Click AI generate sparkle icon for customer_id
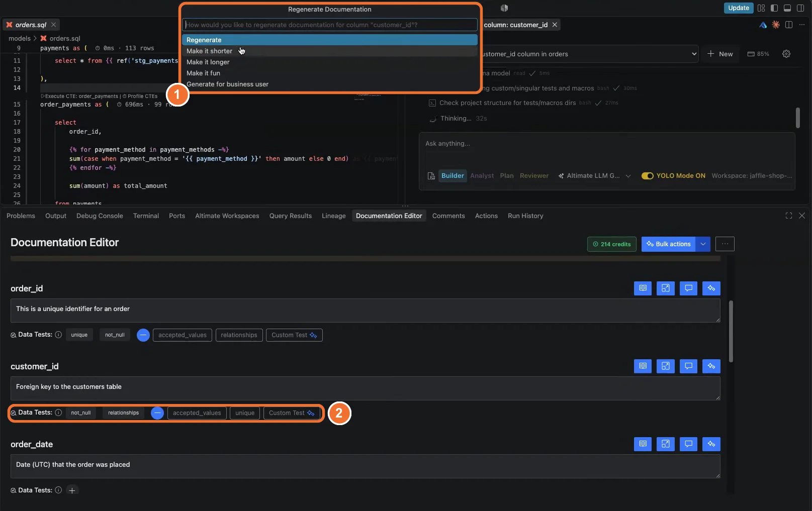Image resolution: width=812 pixels, height=511 pixels. point(711,366)
